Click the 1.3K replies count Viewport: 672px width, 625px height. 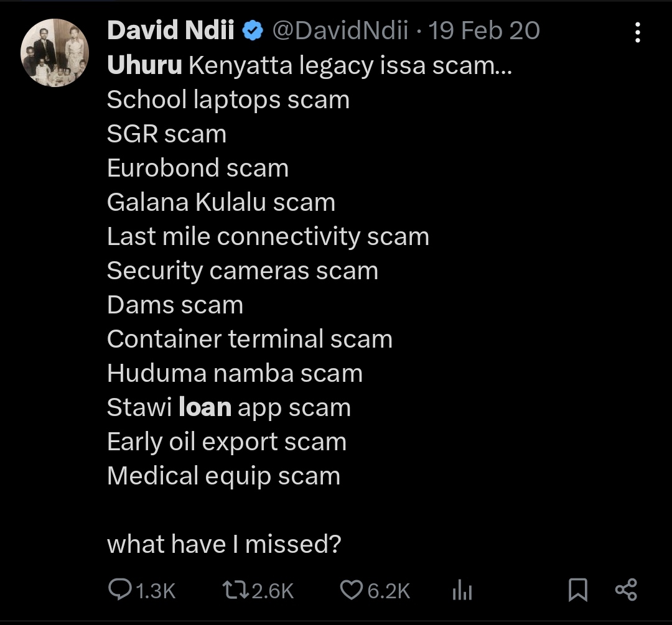click(x=156, y=590)
